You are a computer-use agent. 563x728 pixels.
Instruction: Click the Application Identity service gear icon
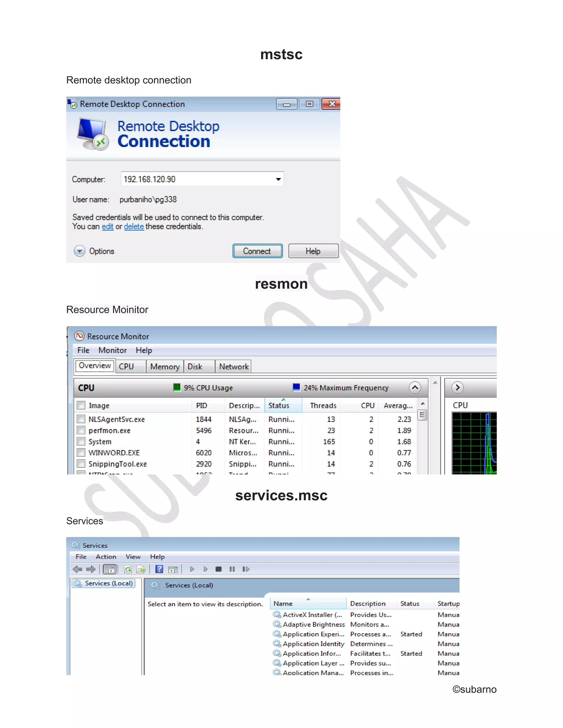(277, 643)
